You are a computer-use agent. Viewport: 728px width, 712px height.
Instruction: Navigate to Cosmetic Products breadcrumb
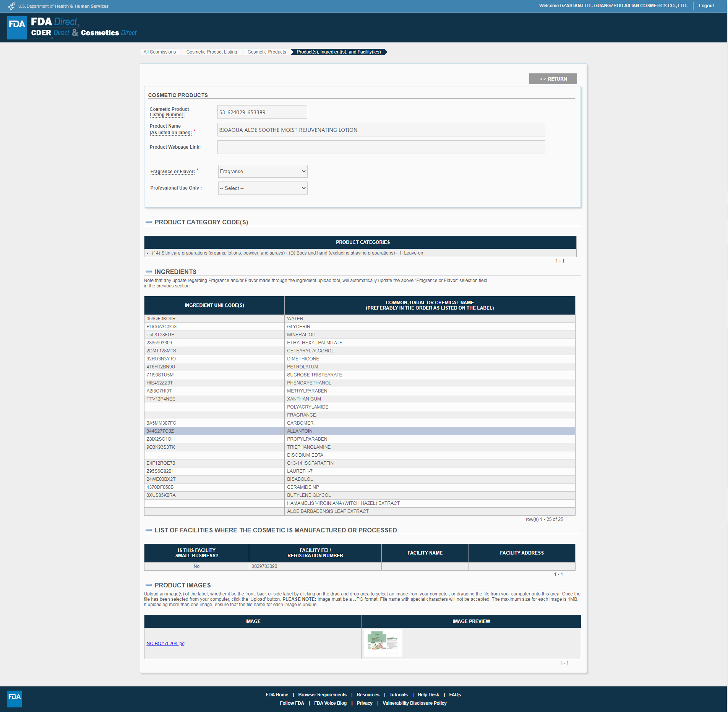(x=266, y=52)
